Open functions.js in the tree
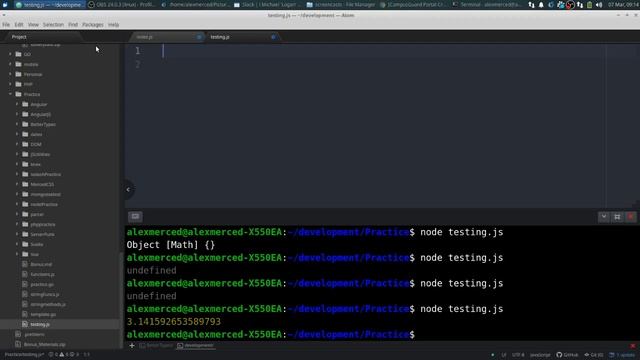Screen dimensions: 640x360 [x=42, y=274]
